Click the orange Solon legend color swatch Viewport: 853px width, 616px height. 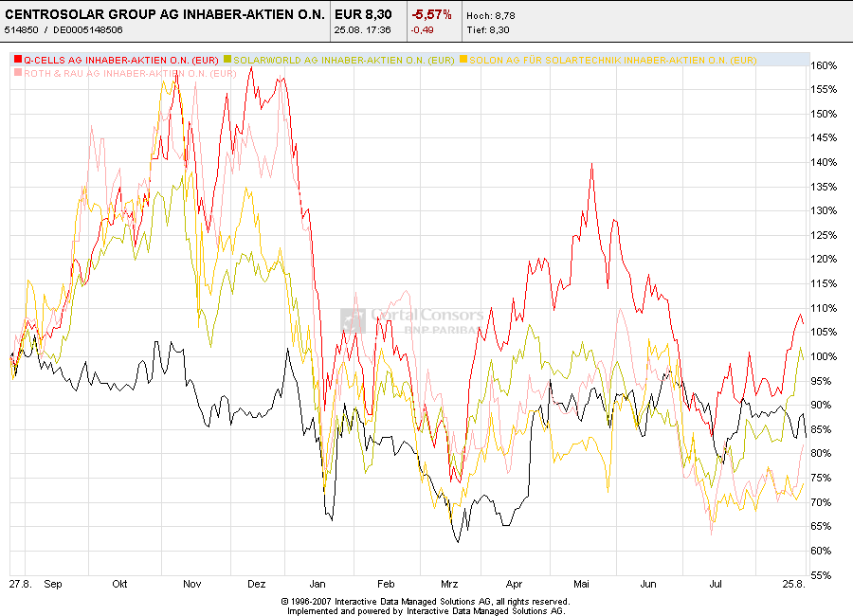point(463,60)
